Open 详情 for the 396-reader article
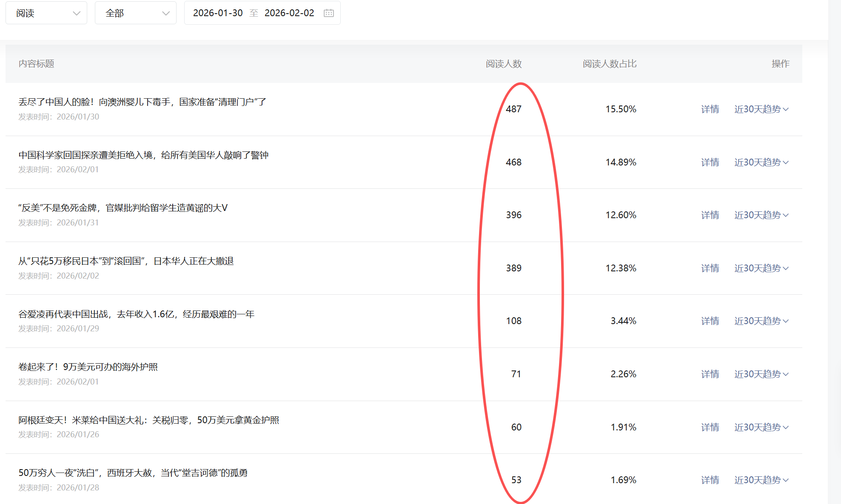This screenshot has height=504, width=841. [x=710, y=215]
